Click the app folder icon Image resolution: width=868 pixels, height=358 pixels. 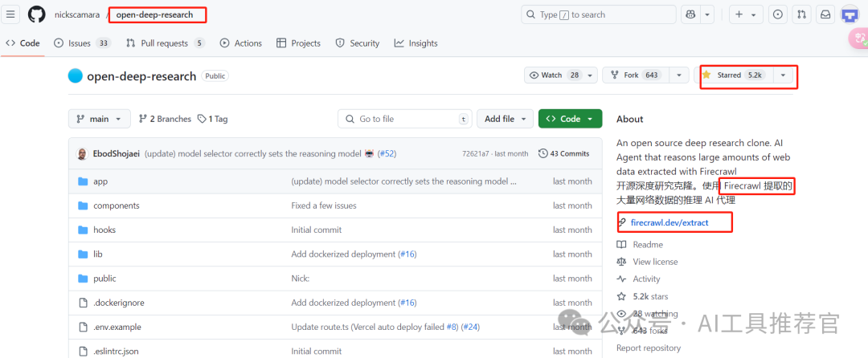click(x=83, y=181)
